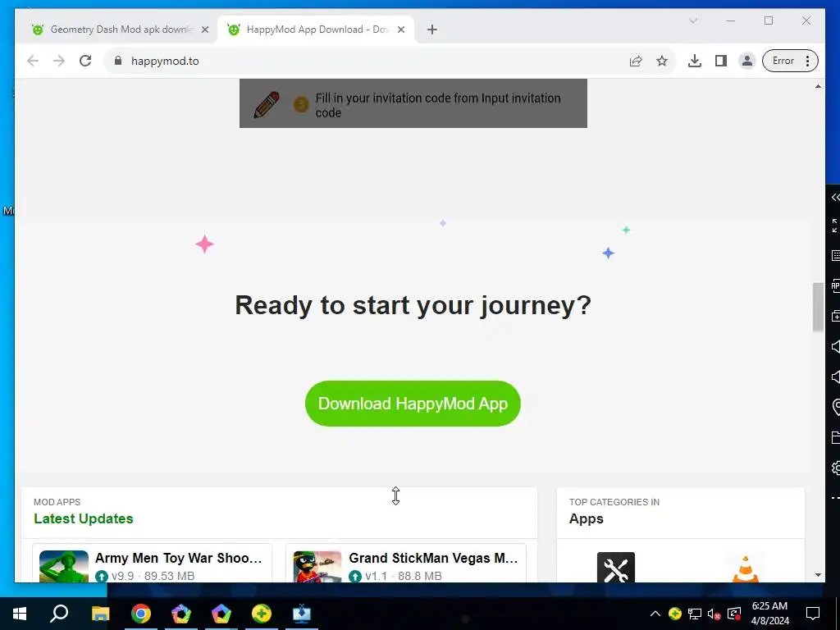
Task: Switch to the Geometry Dash Mod tab
Action: [121, 30]
